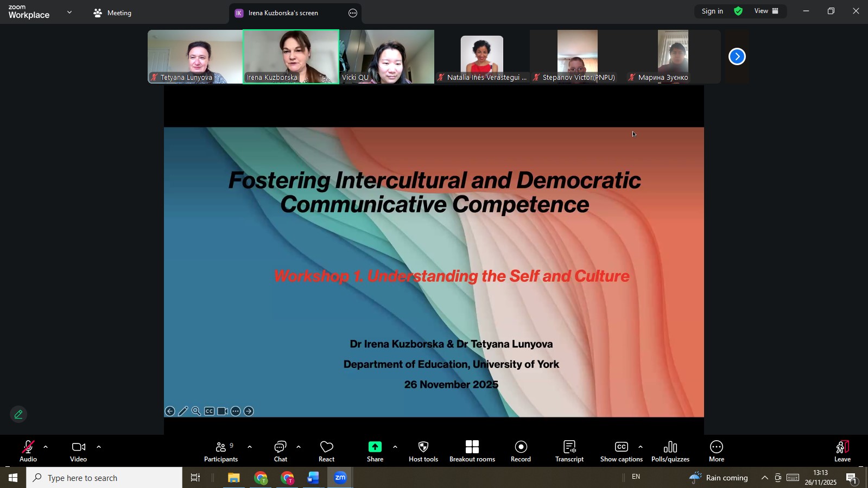Click the Sign in button

pos(712,11)
